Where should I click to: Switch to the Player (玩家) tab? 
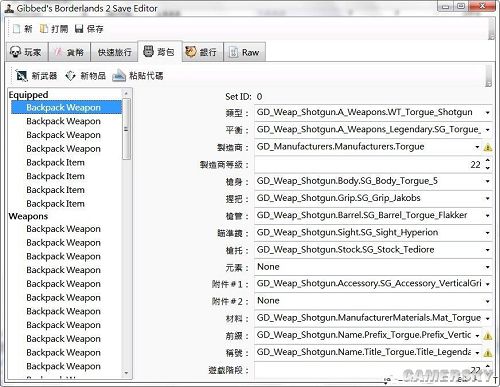click(x=27, y=52)
